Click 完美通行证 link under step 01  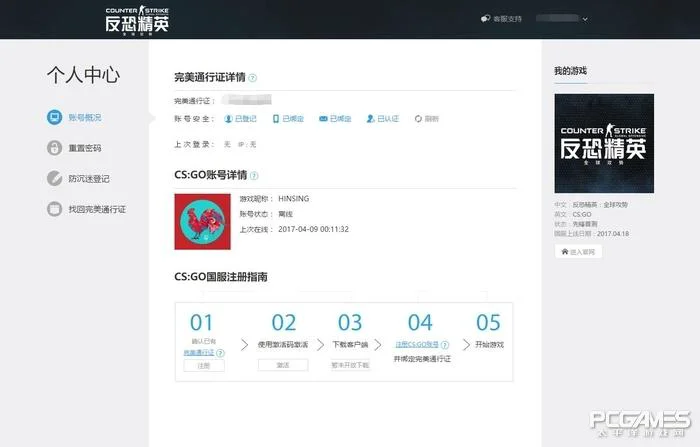coord(199,353)
